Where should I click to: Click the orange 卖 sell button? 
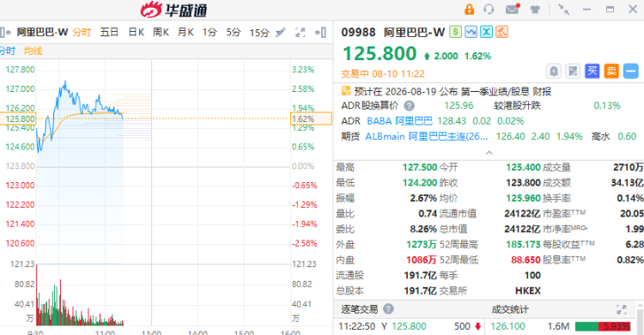click(611, 71)
